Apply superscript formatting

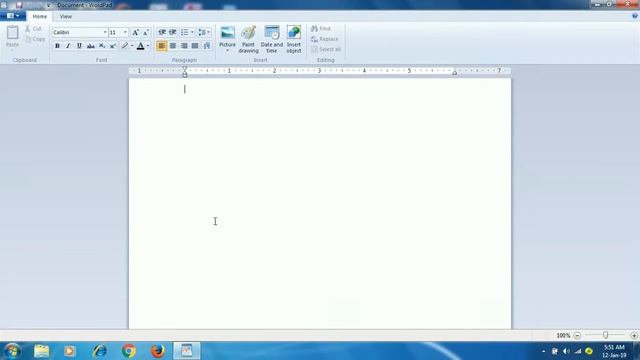pos(113,46)
